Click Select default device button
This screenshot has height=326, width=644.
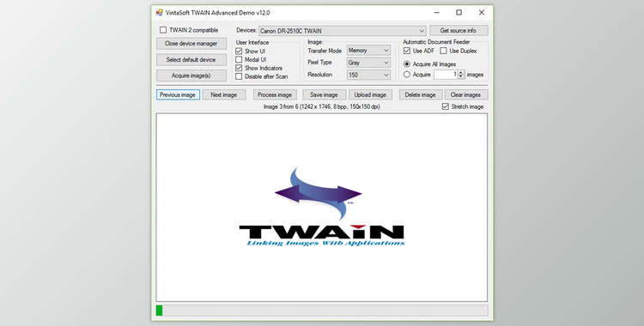pyautogui.click(x=191, y=59)
